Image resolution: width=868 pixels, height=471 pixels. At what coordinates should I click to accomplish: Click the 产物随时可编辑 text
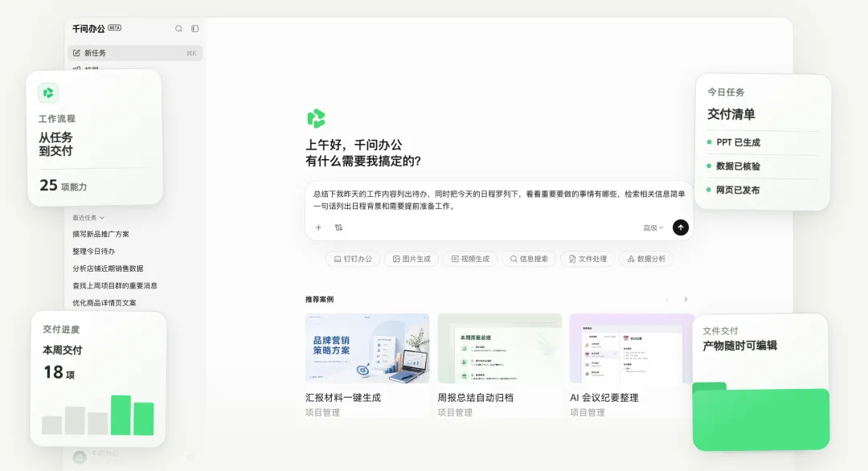point(740,346)
